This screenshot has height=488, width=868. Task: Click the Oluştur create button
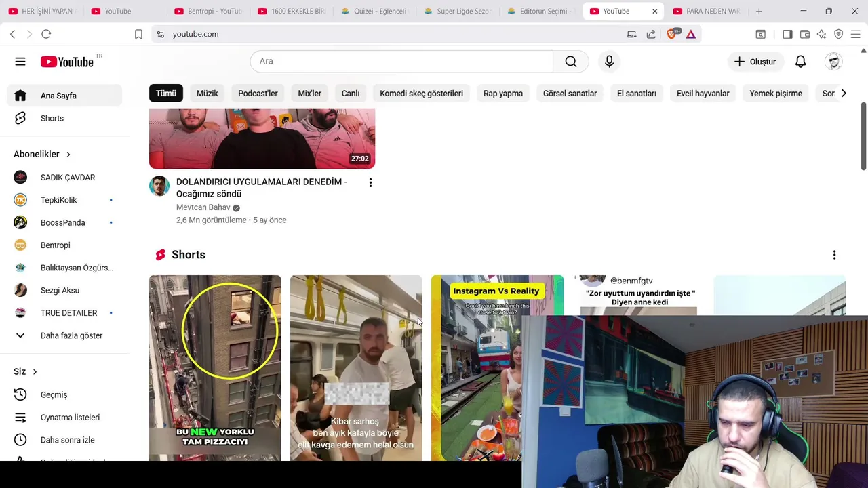click(755, 62)
